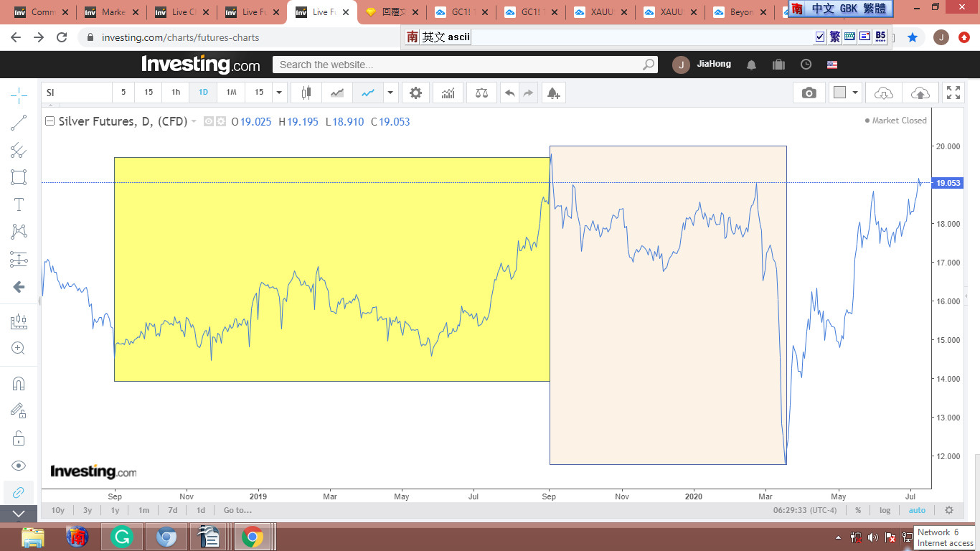Viewport: 980px width, 551px height.
Task: Select the trend line drawing tool
Action: point(19,123)
